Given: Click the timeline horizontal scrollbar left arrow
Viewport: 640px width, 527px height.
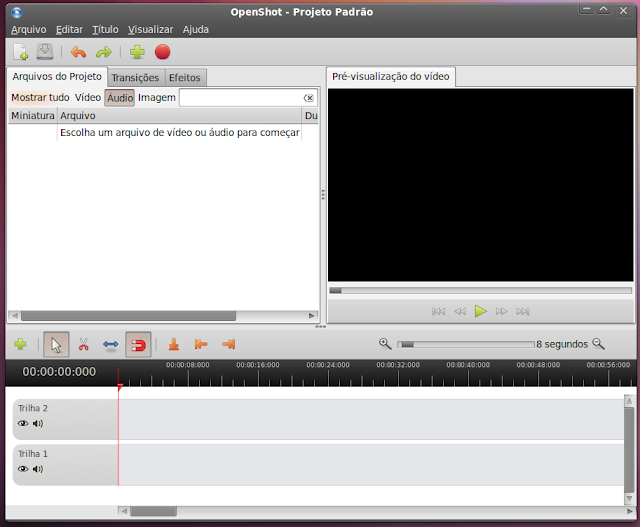Looking at the screenshot, I should tap(124, 511).
